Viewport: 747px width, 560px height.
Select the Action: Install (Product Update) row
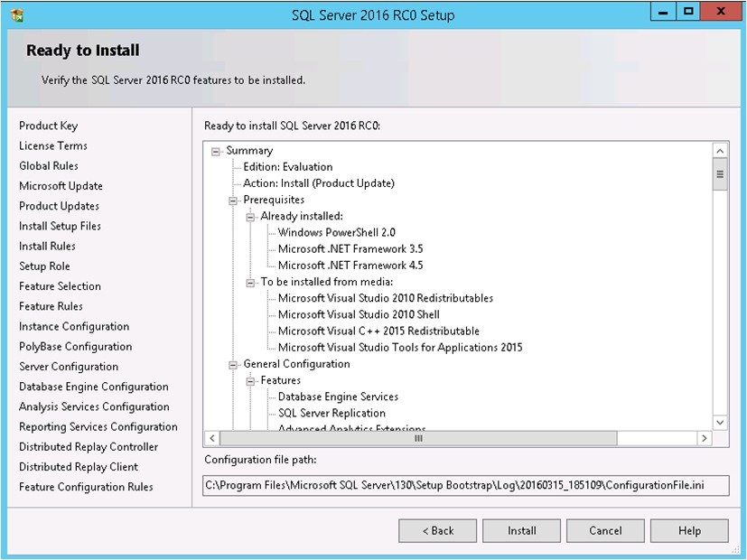[x=319, y=183]
